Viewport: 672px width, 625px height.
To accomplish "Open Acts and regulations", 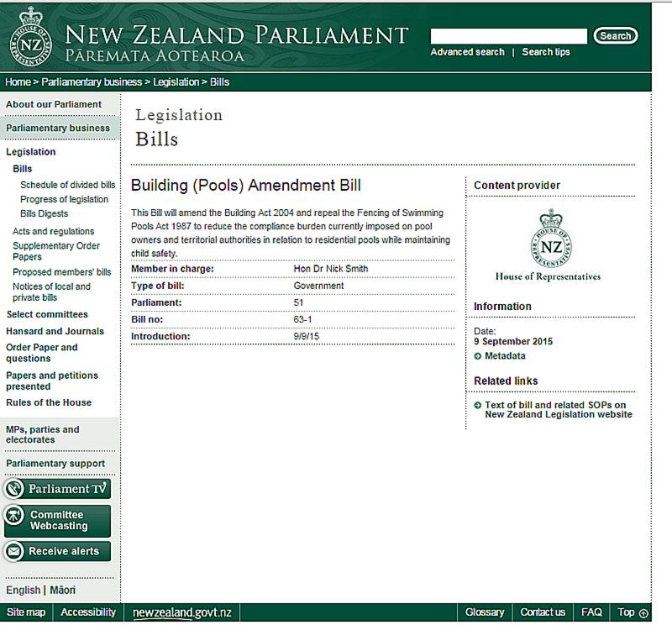I will point(54,232).
